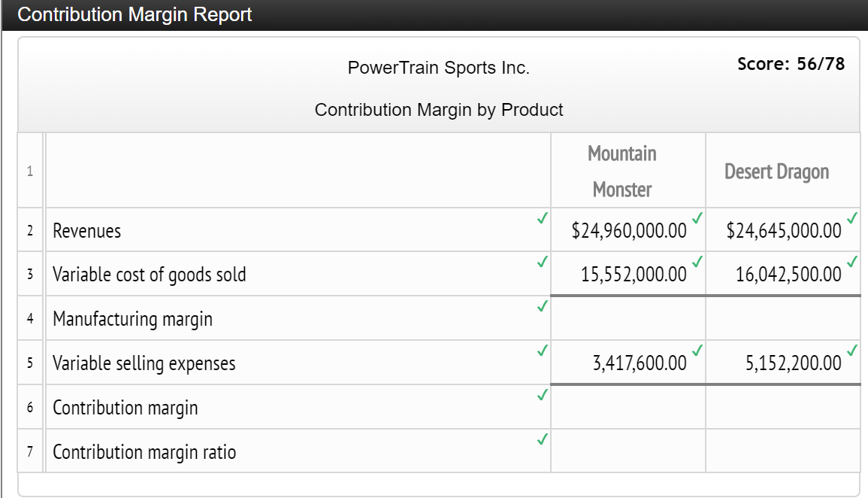The width and height of the screenshot is (868, 498).
Task: Click the empty Manufacturing margin cell for Mountain Monster
Action: (x=628, y=317)
